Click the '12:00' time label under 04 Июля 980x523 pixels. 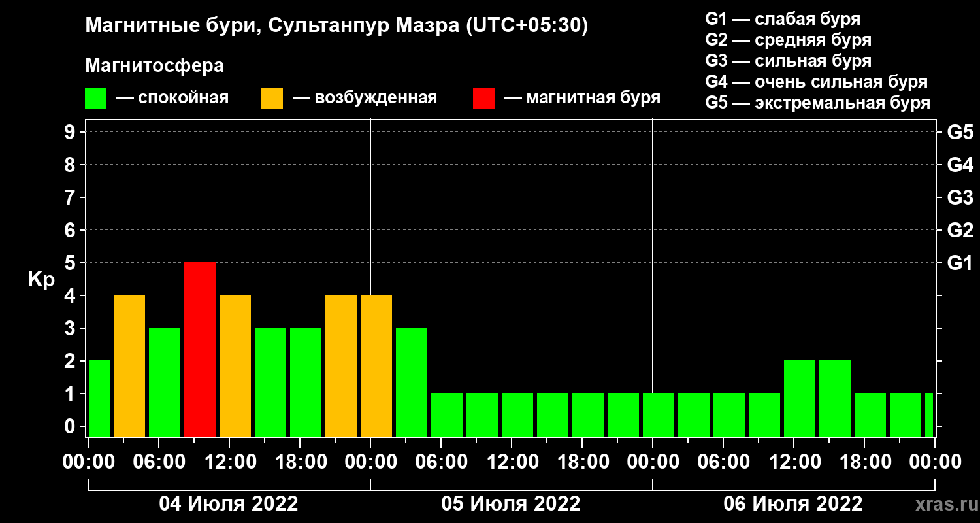(x=229, y=462)
